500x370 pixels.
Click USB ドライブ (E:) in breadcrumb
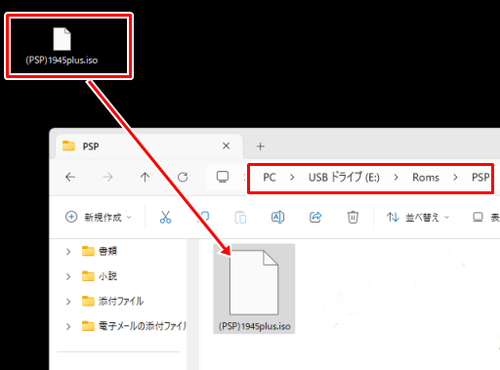344,177
